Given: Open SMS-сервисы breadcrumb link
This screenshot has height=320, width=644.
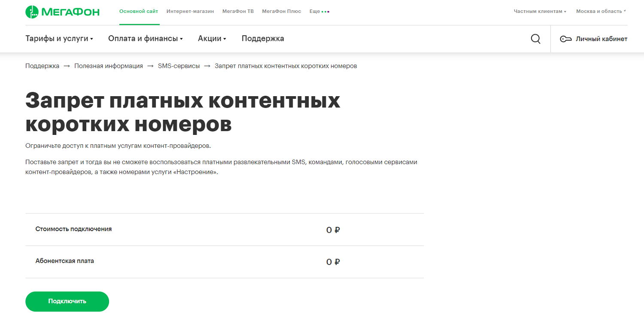Looking at the screenshot, I should (179, 66).
